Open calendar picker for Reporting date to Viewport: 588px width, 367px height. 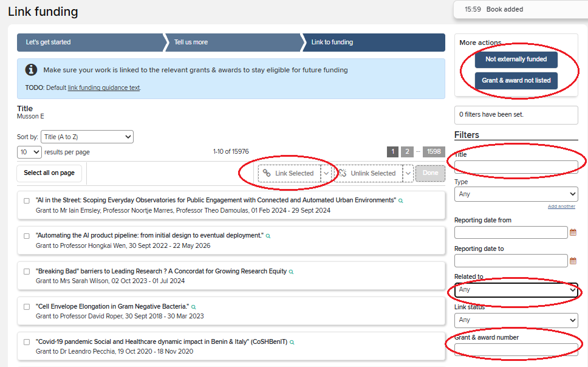[573, 261]
